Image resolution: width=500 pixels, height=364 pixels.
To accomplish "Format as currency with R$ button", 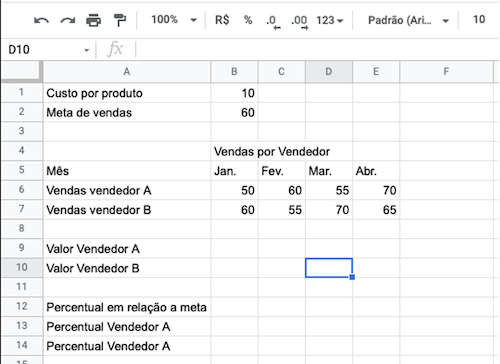I will tap(222, 20).
